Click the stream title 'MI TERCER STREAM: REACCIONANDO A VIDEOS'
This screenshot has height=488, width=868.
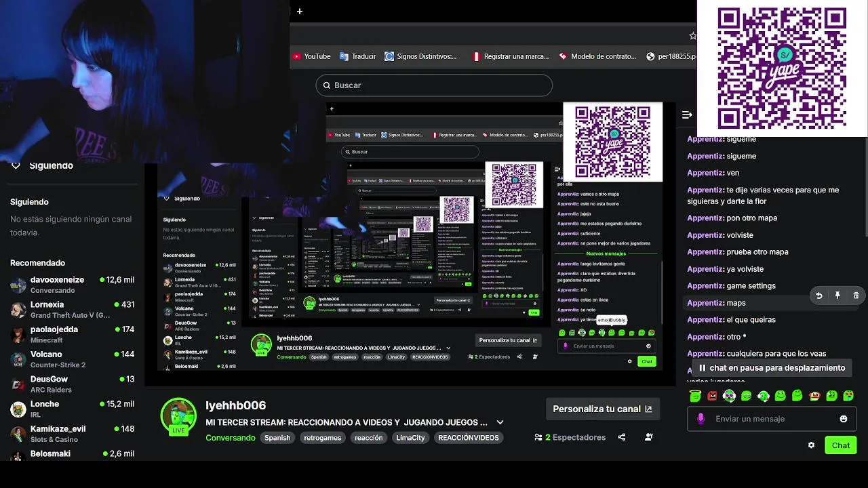[347, 422]
